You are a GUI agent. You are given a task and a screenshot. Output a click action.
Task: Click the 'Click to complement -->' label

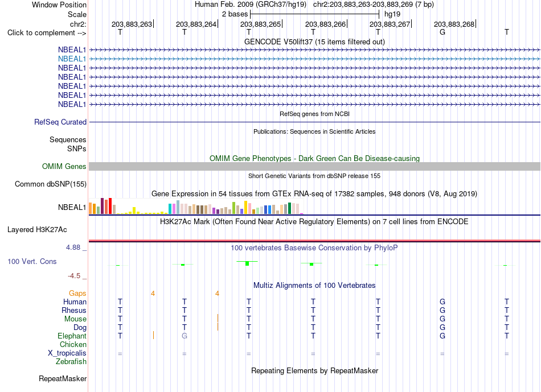(47, 33)
